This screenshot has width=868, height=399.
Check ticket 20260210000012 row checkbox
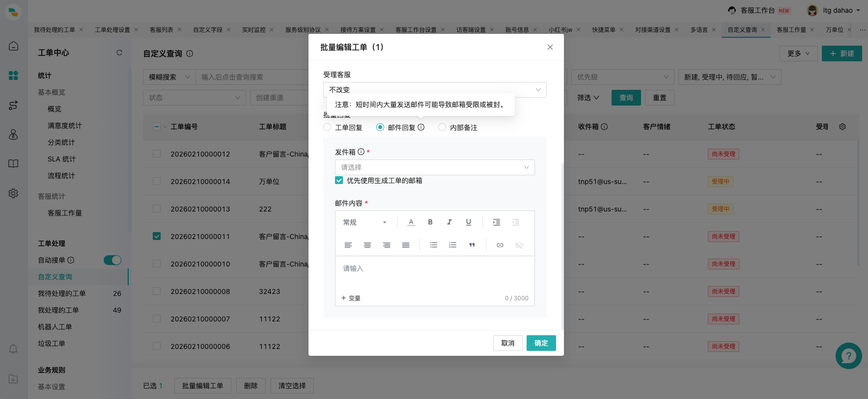157,154
